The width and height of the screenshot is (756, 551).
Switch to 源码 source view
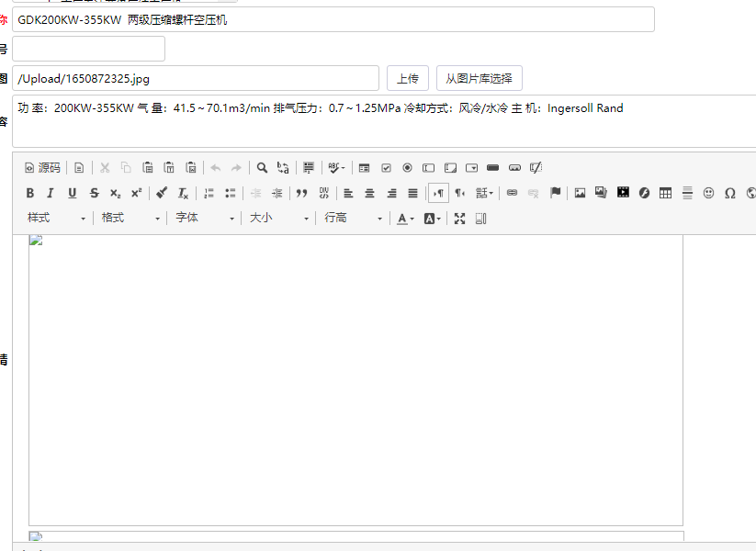pos(42,168)
